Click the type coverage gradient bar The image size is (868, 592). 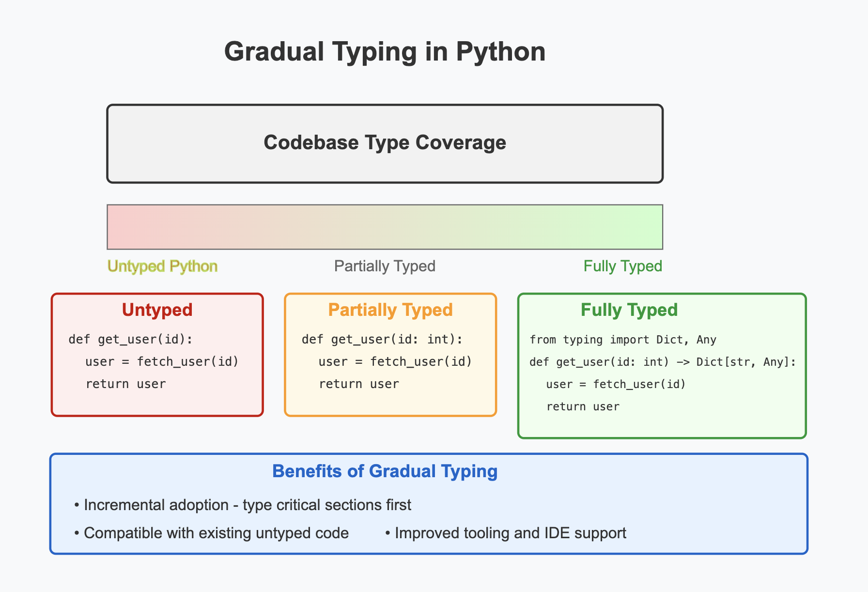(385, 227)
